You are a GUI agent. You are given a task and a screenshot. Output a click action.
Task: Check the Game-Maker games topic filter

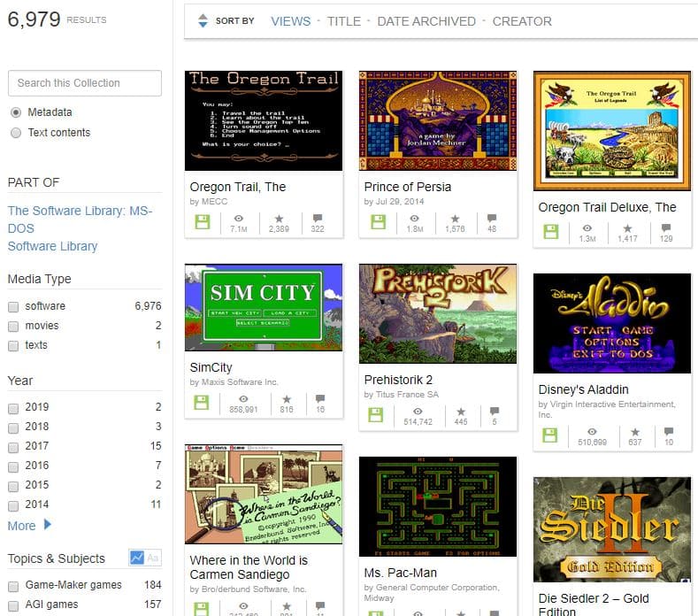(x=13, y=586)
